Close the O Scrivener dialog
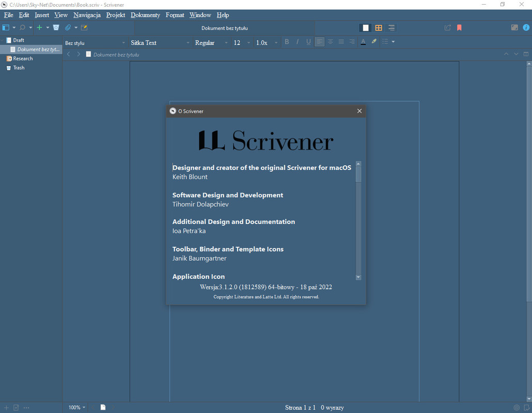The image size is (532, 413). (359, 111)
